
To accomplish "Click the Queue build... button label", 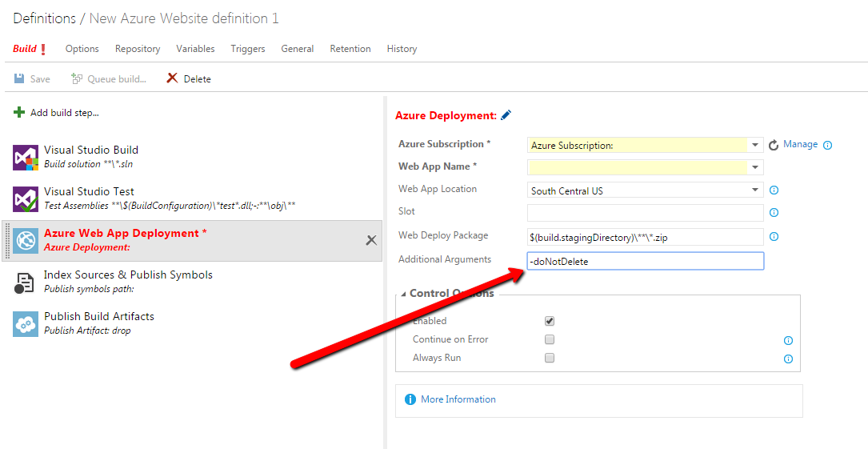I will click(x=117, y=79).
